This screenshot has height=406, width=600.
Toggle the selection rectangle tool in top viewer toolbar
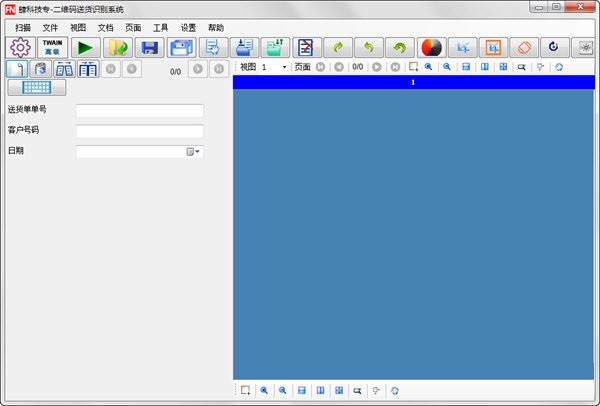pos(413,67)
